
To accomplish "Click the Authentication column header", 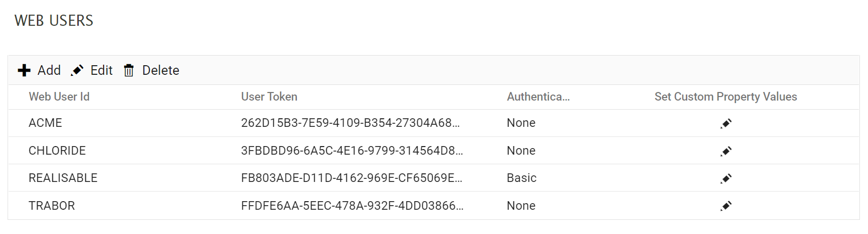I will pyautogui.click(x=538, y=97).
